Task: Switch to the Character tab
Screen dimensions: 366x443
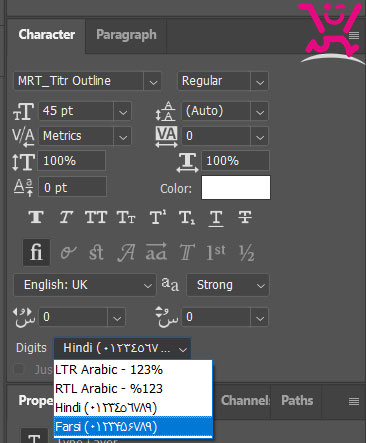Action: tap(47, 35)
